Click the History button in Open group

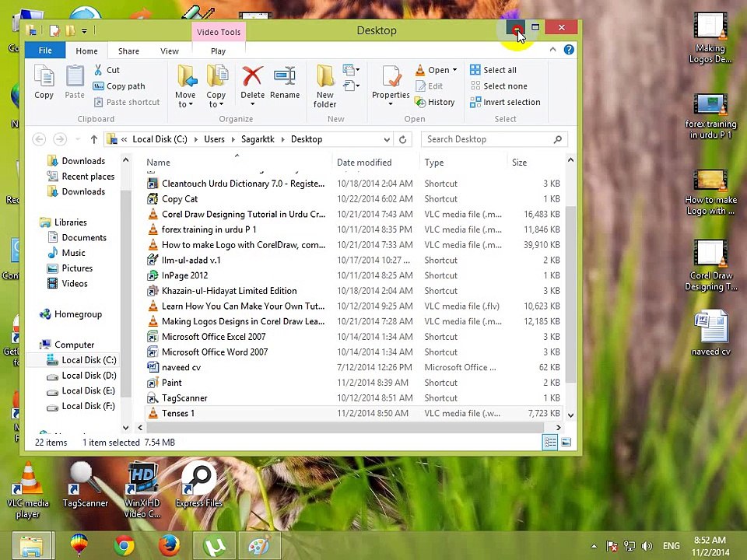tap(434, 102)
